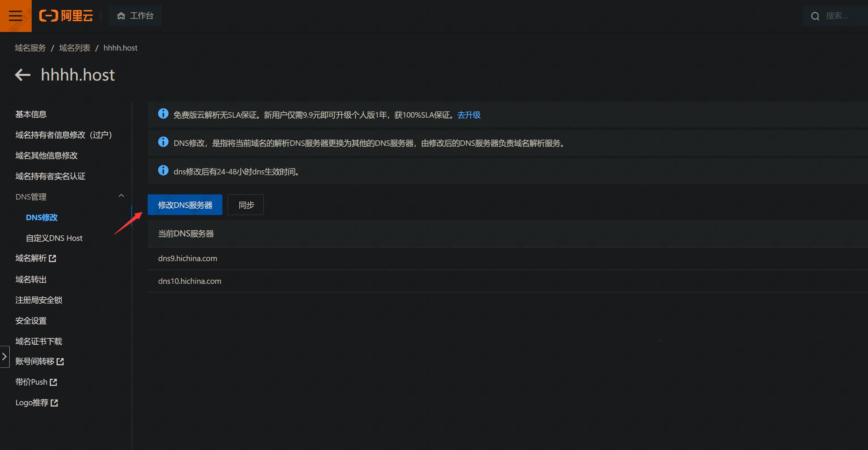Open 域名其他信息修改 menu item
This screenshot has width=868, height=450.
(x=46, y=156)
